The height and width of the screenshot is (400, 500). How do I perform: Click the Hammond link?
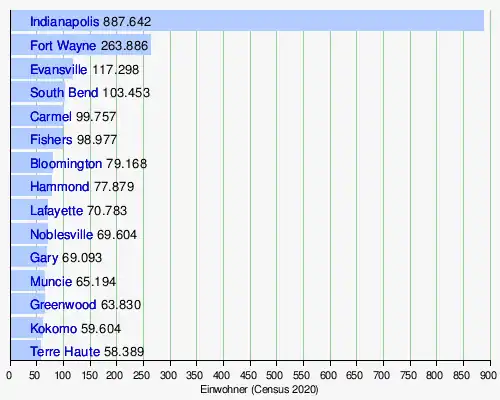60,187
